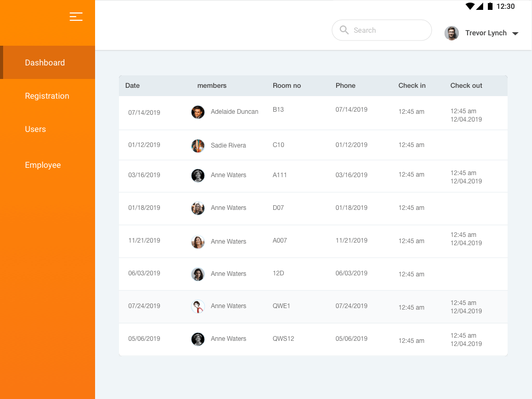Click the battery status icon
The image size is (532, 399).
pyautogui.click(x=490, y=6)
